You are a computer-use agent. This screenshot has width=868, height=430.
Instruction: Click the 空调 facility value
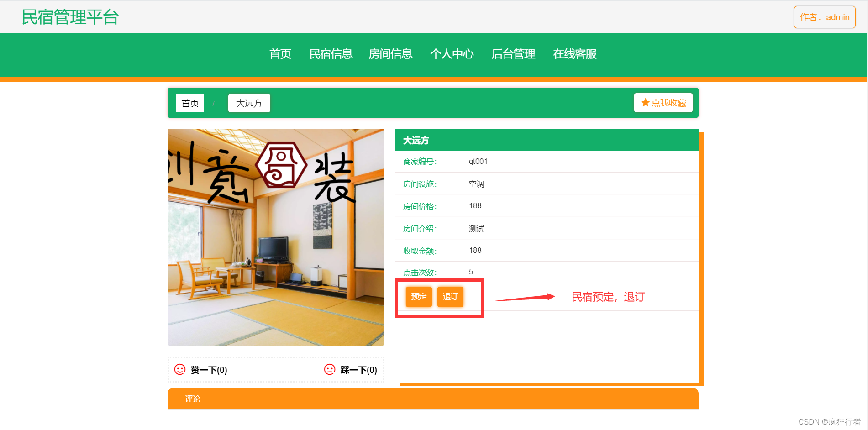click(476, 184)
